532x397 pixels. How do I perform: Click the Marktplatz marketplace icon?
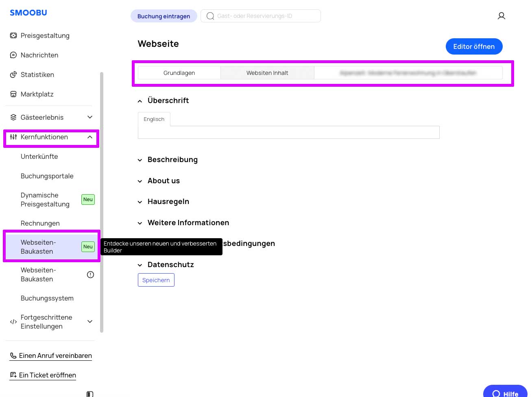(x=13, y=94)
